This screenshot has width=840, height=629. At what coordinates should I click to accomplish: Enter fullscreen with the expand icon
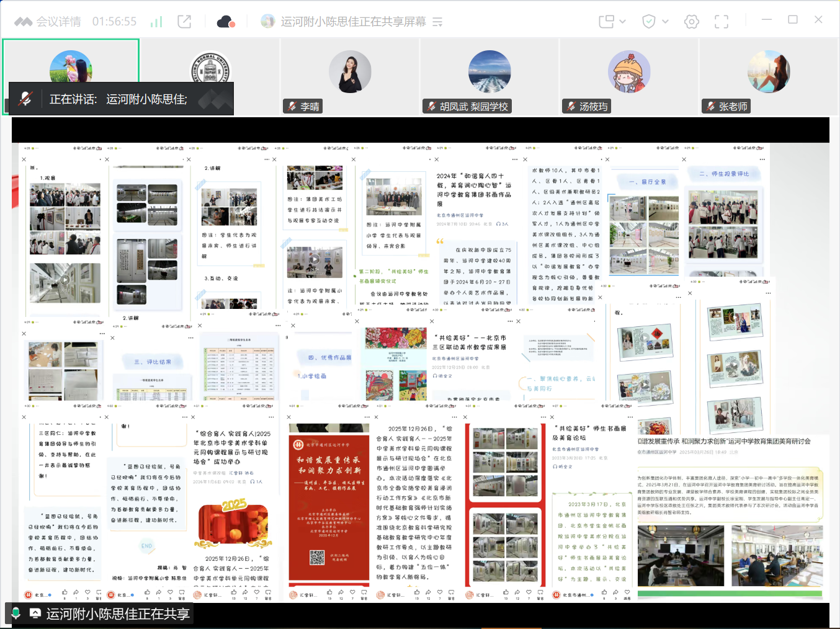722,21
